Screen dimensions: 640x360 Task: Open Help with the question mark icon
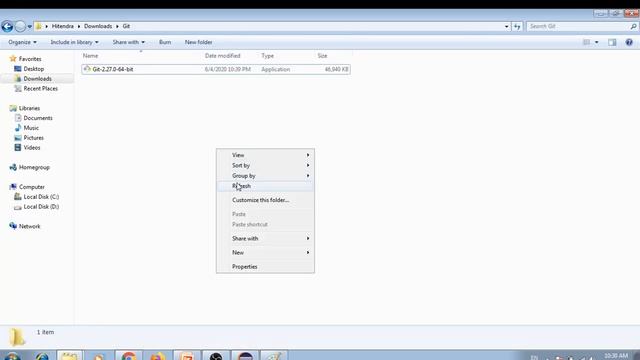point(629,42)
